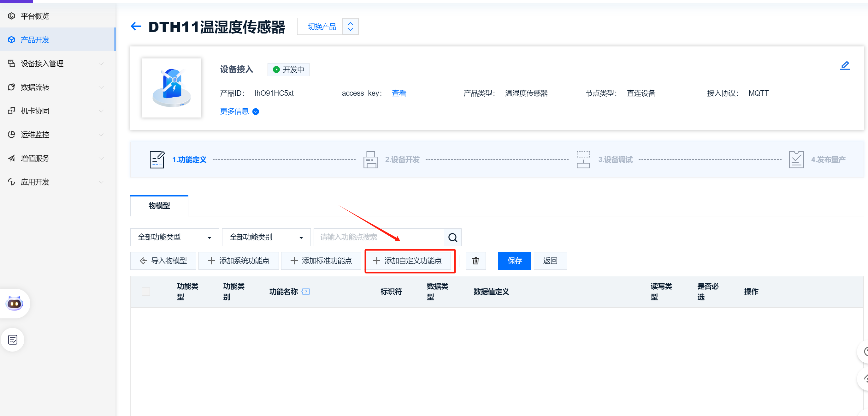Click the 标识符 column header
Screen dimensions: 868x416
tap(391, 292)
